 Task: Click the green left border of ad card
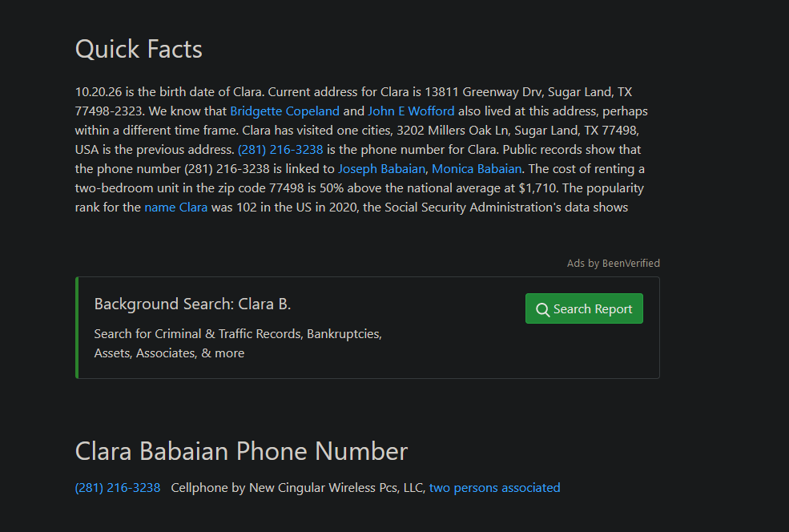(77, 328)
